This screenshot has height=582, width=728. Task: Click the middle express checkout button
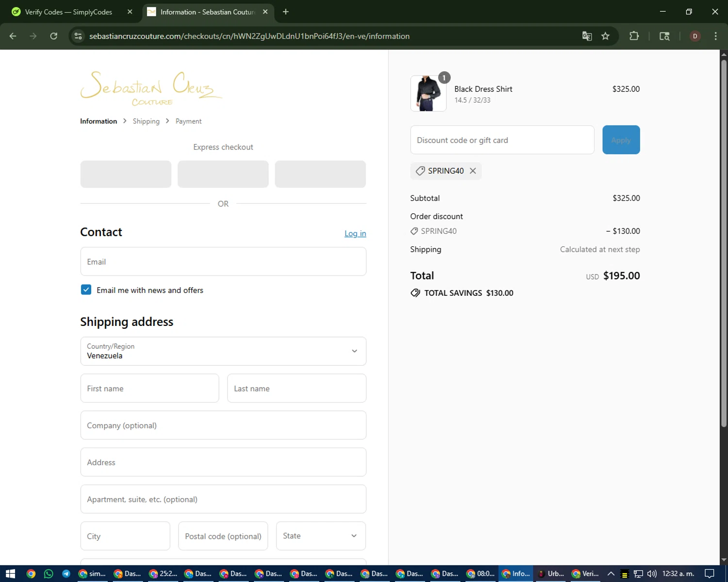click(223, 174)
